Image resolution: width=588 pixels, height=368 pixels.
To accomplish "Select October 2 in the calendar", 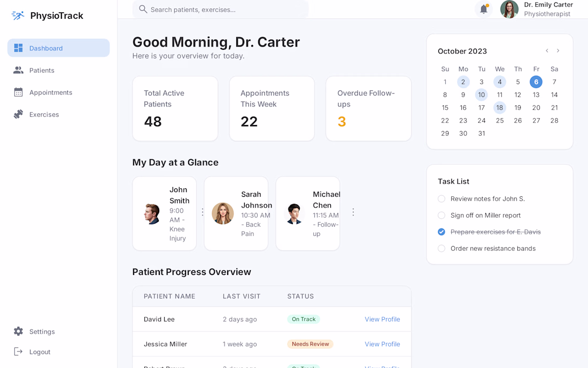I will pyautogui.click(x=463, y=82).
